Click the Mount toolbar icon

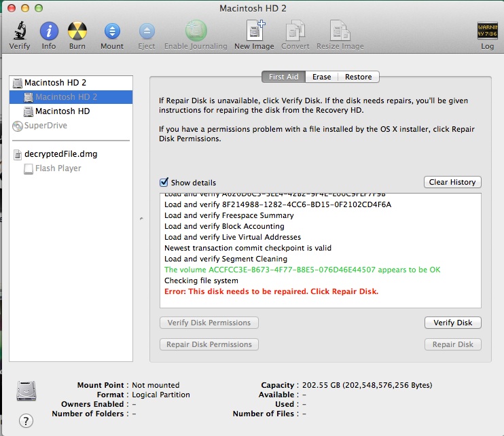click(112, 31)
